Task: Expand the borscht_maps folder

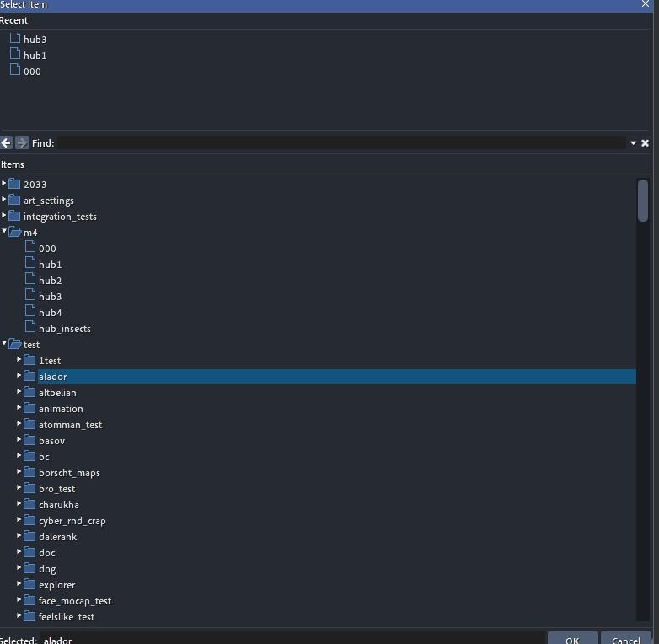Action: click(x=19, y=472)
